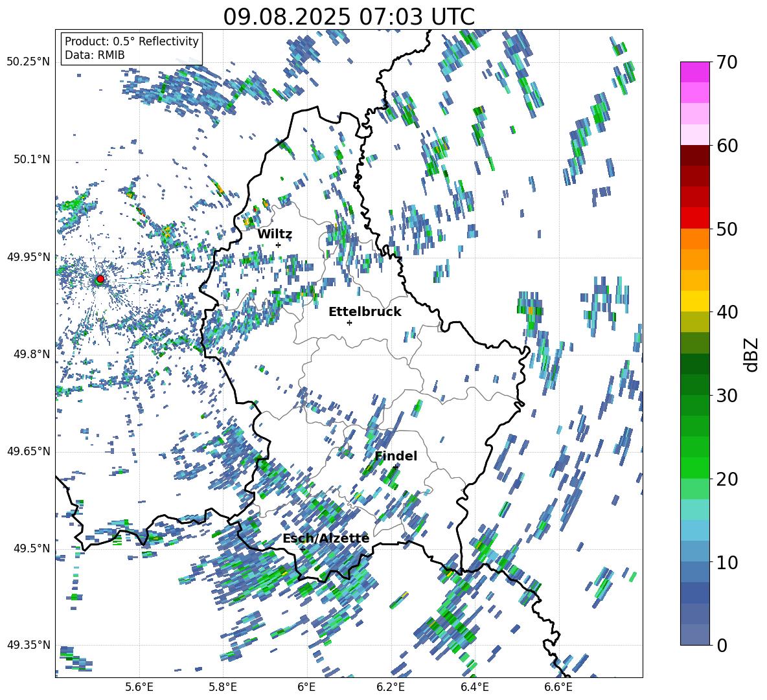The width and height of the screenshot is (767, 700).
Task: Click the Wiltz station cross marker
Action: [x=278, y=245]
